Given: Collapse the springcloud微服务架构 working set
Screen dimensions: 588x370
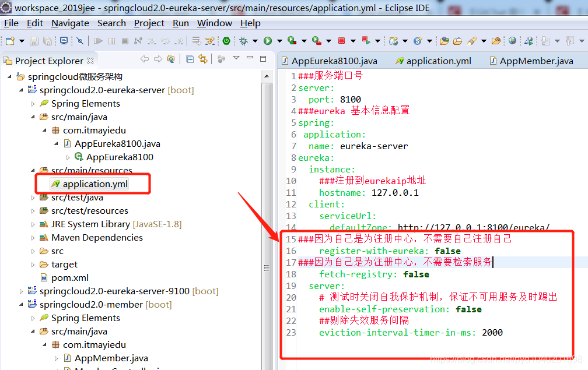Looking at the screenshot, I should click(9, 77).
